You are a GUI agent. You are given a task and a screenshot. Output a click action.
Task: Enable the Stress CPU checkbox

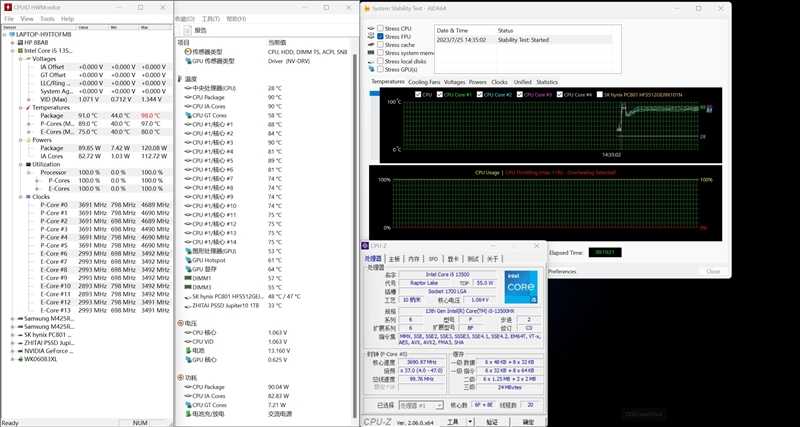coord(380,29)
